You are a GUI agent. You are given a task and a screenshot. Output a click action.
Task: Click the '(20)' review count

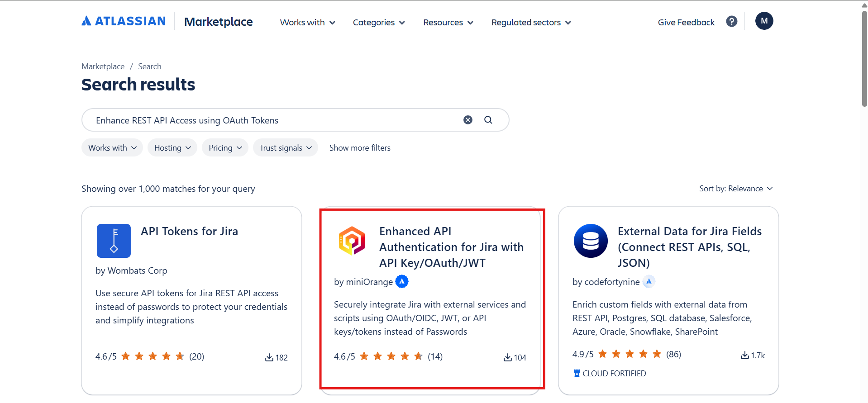(x=197, y=356)
